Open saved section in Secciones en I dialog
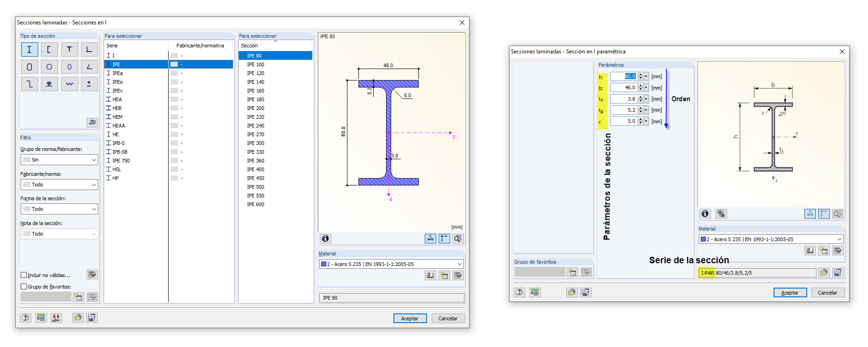Viewport: 868px width, 347px height. 78,318
